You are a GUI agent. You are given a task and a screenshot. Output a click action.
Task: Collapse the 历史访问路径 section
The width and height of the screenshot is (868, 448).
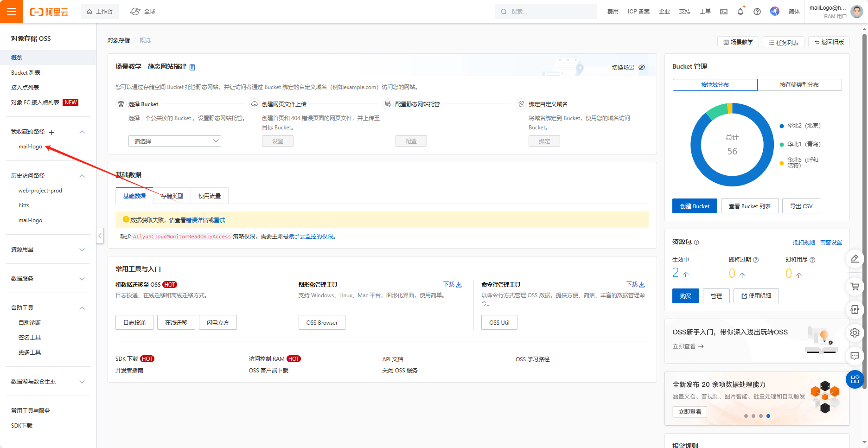(82, 176)
